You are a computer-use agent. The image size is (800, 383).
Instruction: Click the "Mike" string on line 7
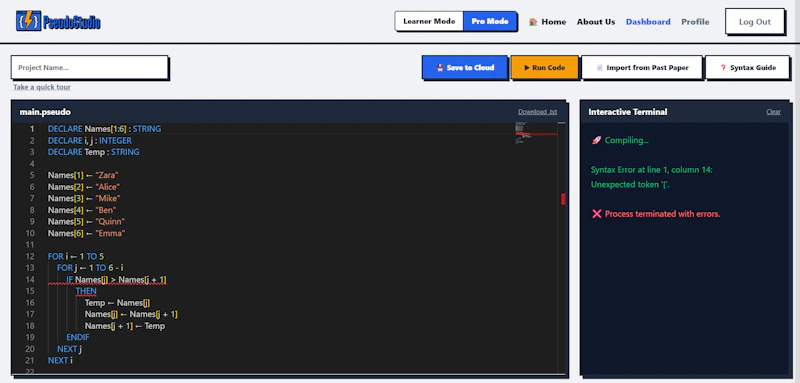pyautogui.click(x=108, y=198)
